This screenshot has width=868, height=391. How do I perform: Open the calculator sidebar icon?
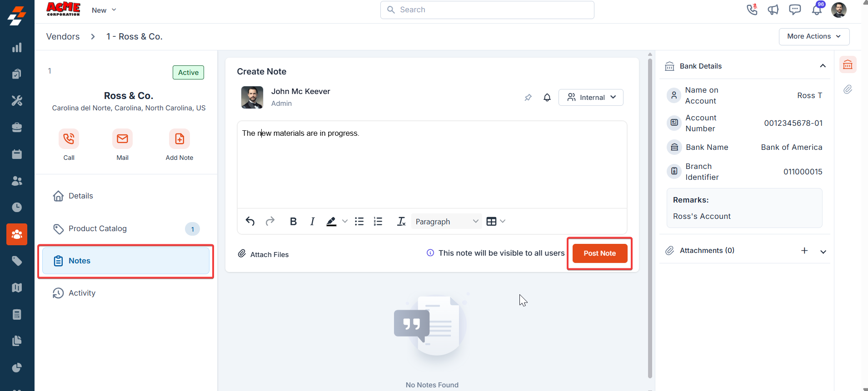point(17,314)
